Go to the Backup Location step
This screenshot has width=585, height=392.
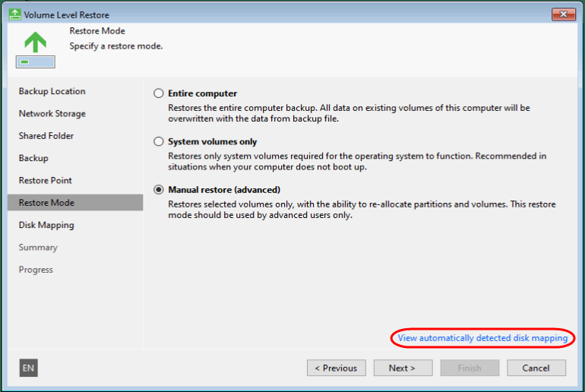52,91
